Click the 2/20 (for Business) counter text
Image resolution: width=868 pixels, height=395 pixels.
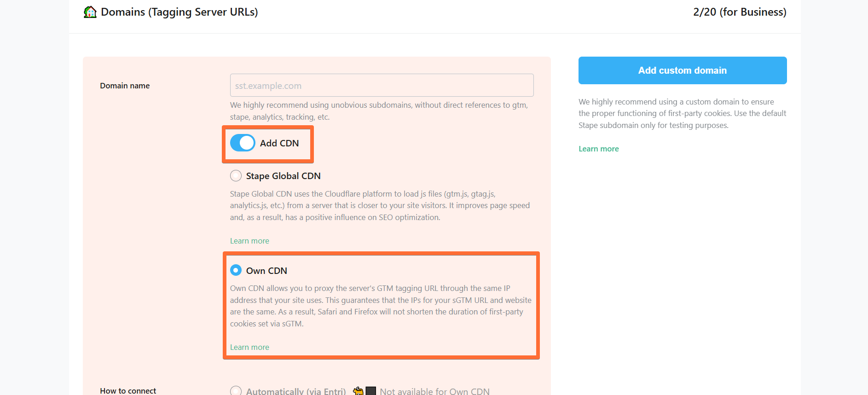[x=740, y=12]
